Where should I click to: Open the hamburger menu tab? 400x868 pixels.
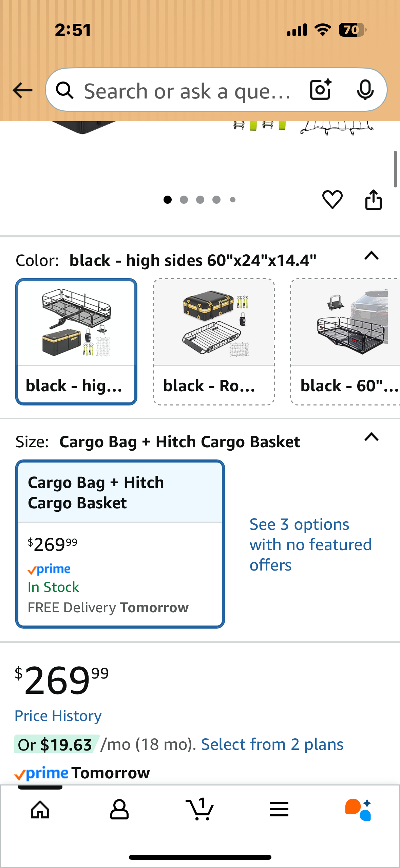279,810
